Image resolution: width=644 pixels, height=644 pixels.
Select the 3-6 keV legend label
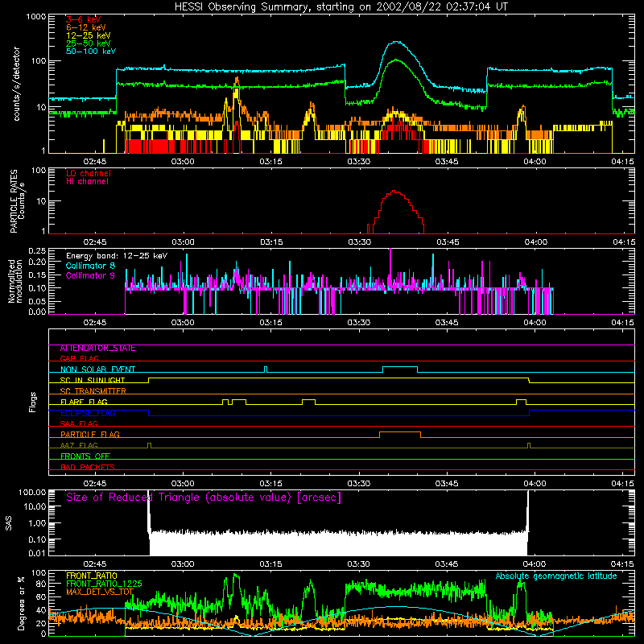[x=84, y=19]
